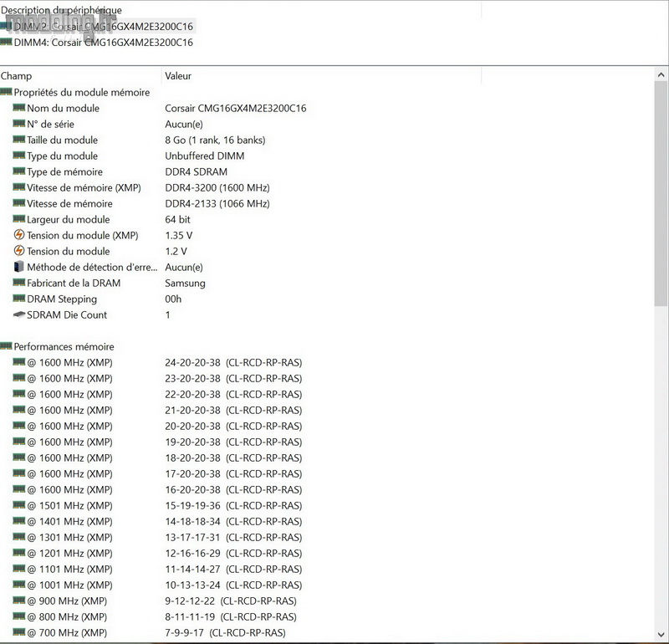Click the icon beside Vitesse de mémoire (XMP)
Screen dimensions: 669x644
pyautogui.click(x=18, y=187)
